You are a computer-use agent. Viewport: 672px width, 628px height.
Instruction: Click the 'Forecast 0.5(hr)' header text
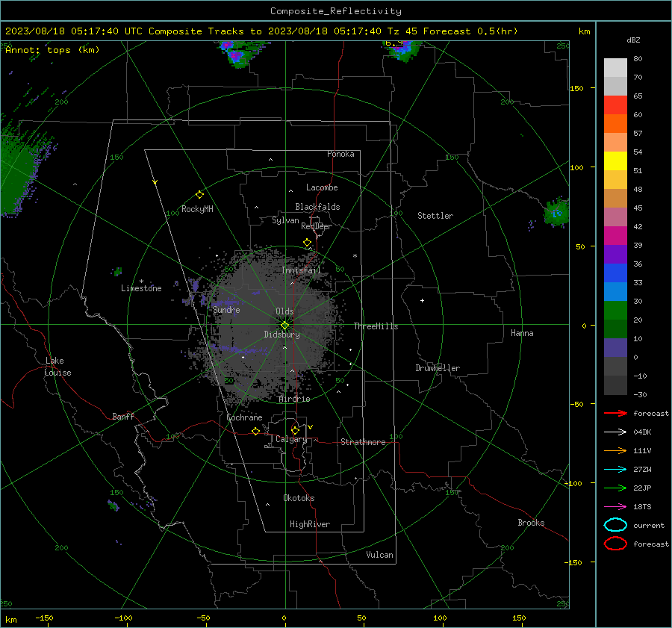470,31
